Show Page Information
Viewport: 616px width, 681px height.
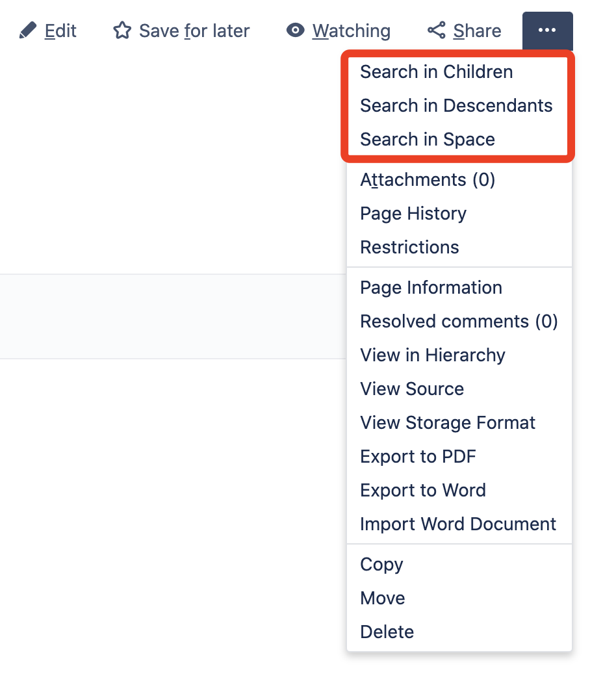coord(431,288)
